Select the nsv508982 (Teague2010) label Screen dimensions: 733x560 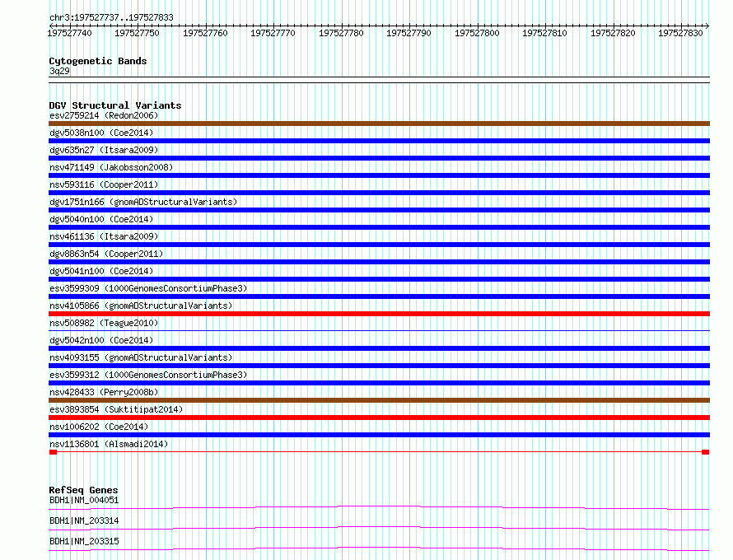tap(104, 323)
